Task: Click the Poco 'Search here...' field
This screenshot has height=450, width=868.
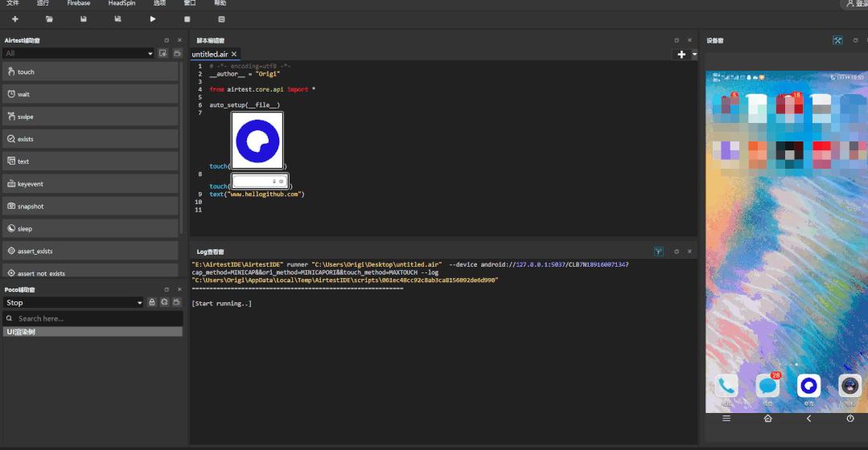Action: 93,318
